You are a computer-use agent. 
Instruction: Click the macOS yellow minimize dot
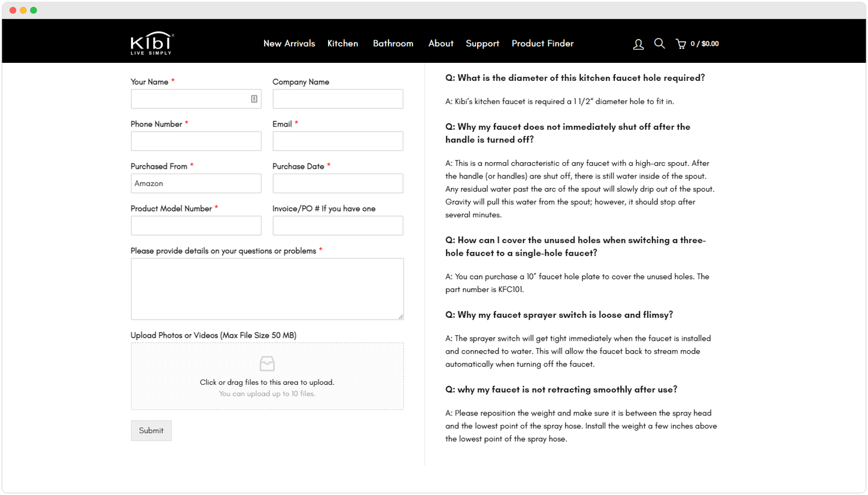[23, 10]
